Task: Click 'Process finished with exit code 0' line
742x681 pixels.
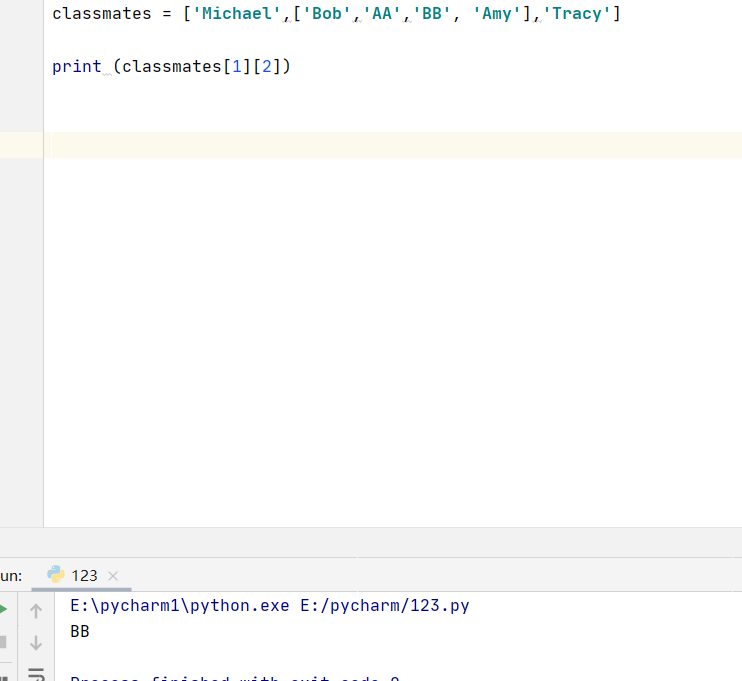Action: coord(235,678)
